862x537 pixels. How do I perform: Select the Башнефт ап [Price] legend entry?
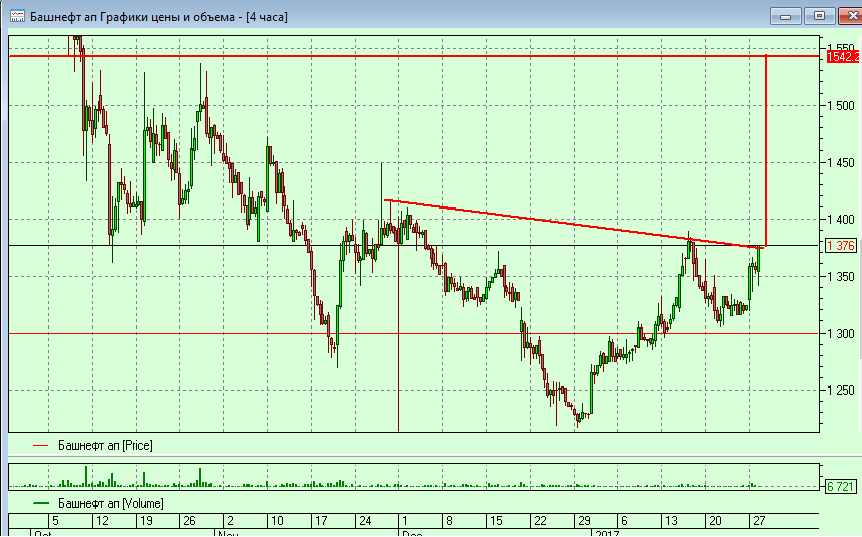pyautogui.click(x=105, y=446)
